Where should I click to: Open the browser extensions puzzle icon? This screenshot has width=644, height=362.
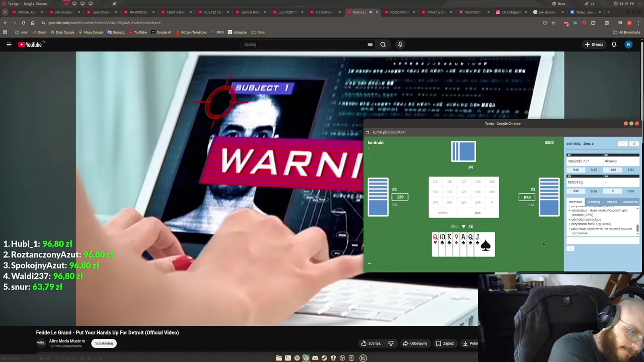593,23
